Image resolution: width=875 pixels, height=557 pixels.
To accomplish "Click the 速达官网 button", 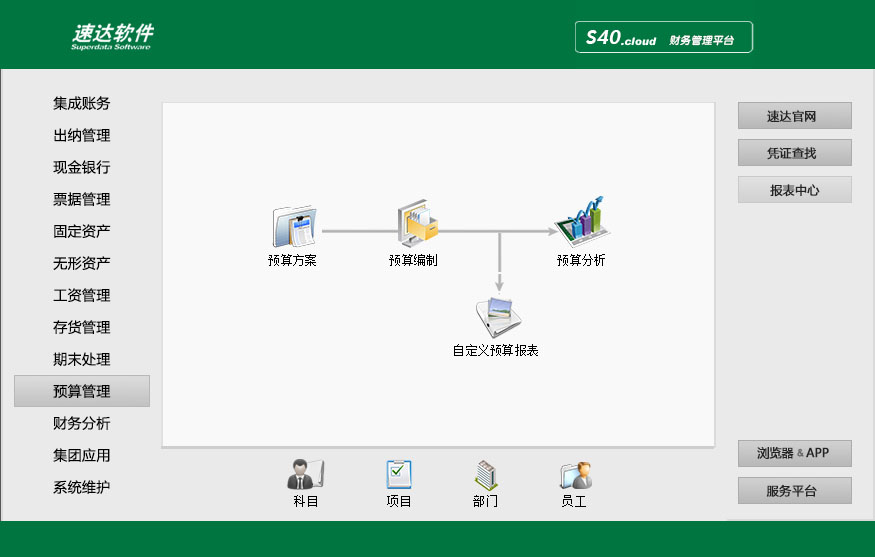I will pos(795,116).
